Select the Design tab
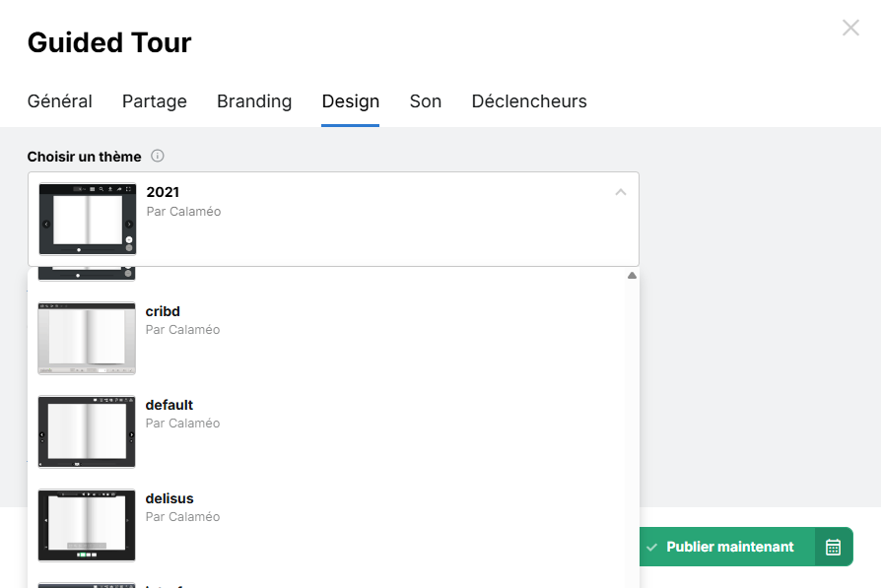 pyautogui.click(x=351, y=101)
